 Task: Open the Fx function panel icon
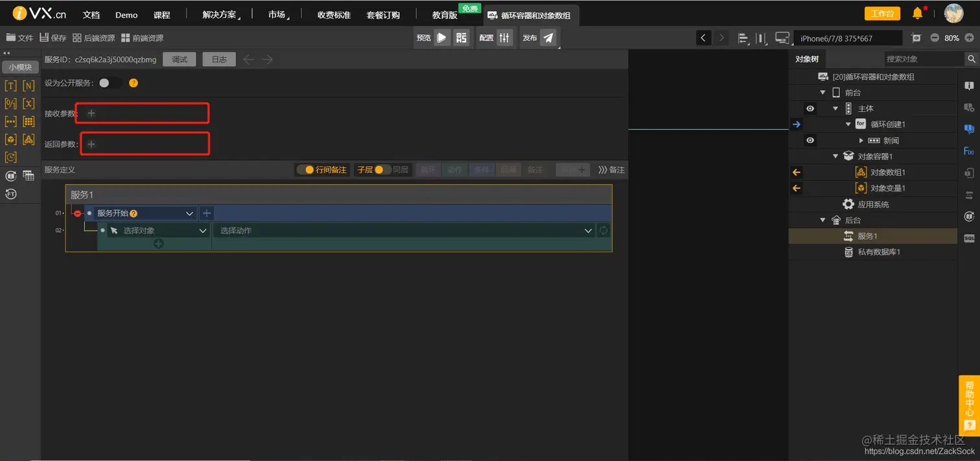point(969,151)
